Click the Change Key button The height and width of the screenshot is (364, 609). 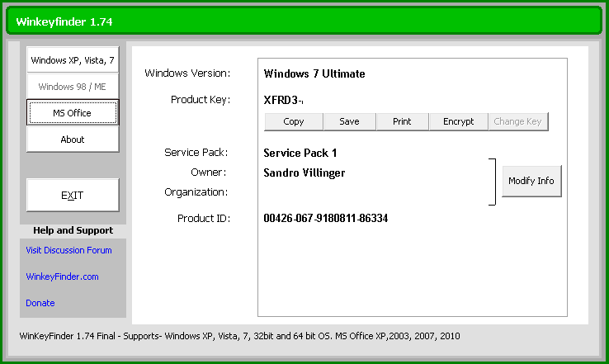pos(517,121)
